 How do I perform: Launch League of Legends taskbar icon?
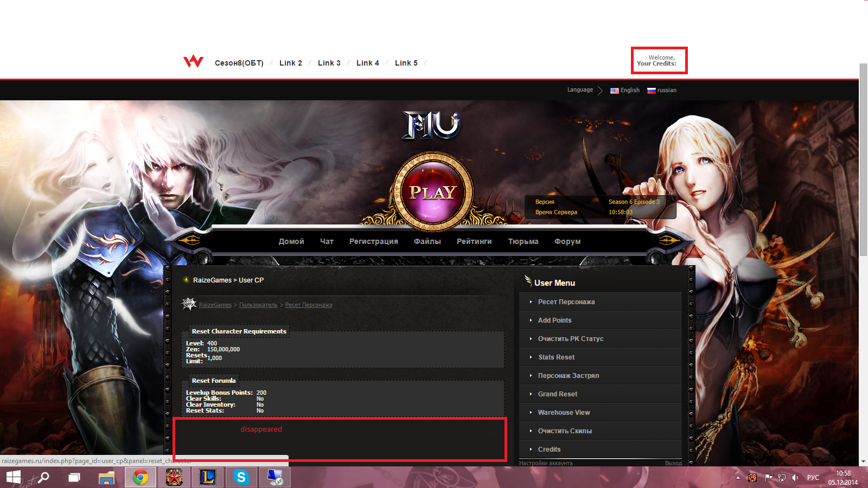pyautogui.click(x=207, y=478)
